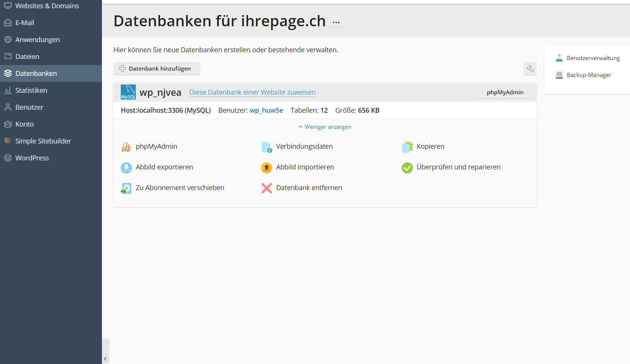630x364 pixels.
Task: Launch the Backup-Manager
Action: (589, 75)
